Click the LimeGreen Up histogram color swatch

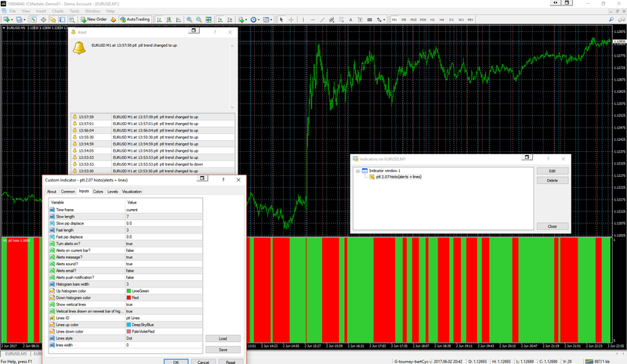tap(129, 291)
